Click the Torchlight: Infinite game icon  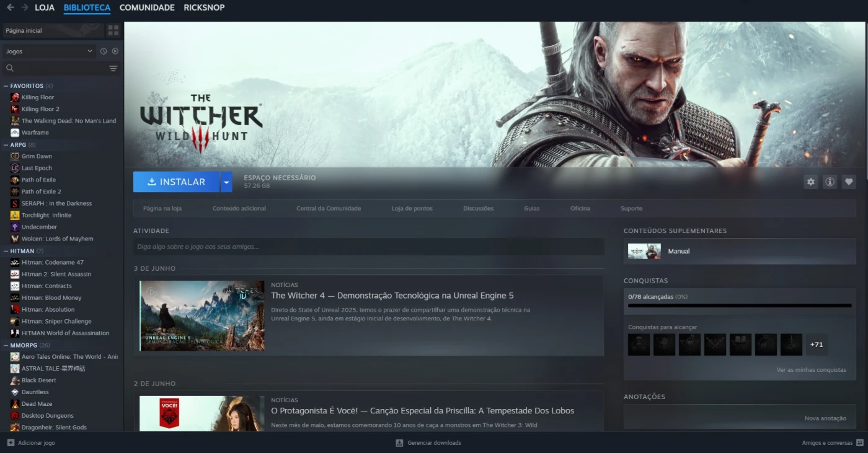(x=15, y=215)
